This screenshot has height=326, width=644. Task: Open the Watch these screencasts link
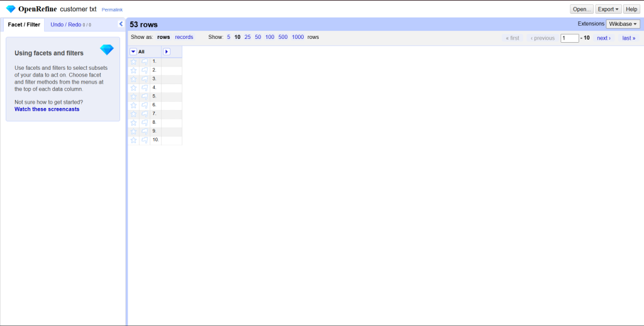pos(47,109)
